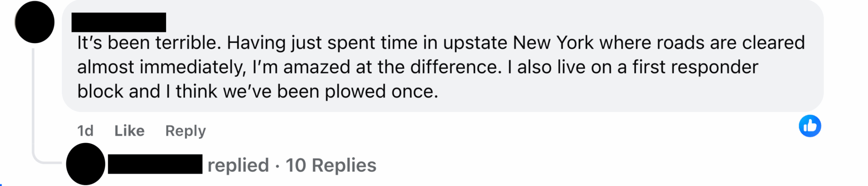868x186 pixels.
Task: Like the comment about plowed roads
Action: (x=129, y=131)
